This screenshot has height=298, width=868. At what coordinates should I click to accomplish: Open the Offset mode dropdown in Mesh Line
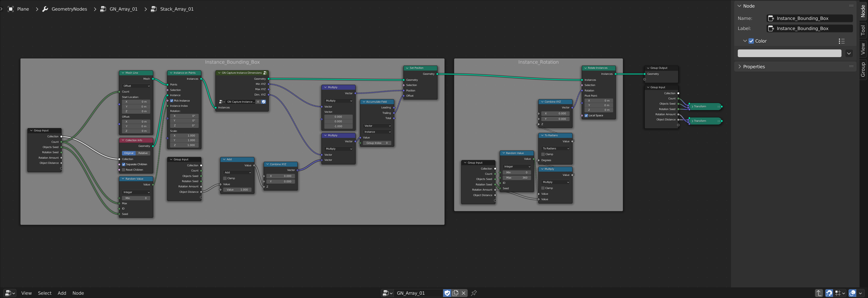[x=136, y=86]
